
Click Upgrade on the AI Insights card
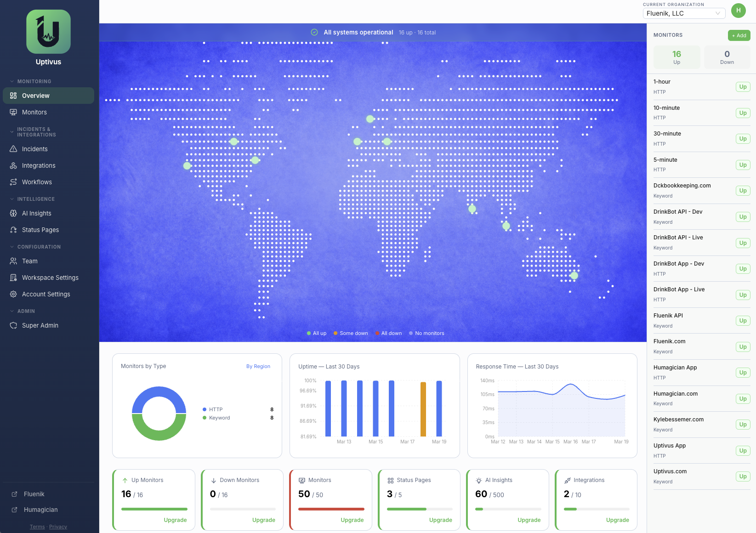(529, 520)
